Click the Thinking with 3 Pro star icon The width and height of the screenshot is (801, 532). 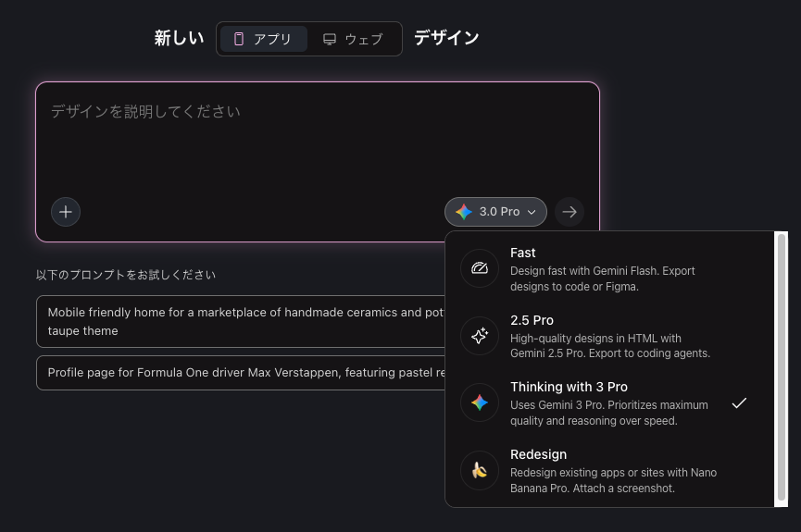(480, 403)
